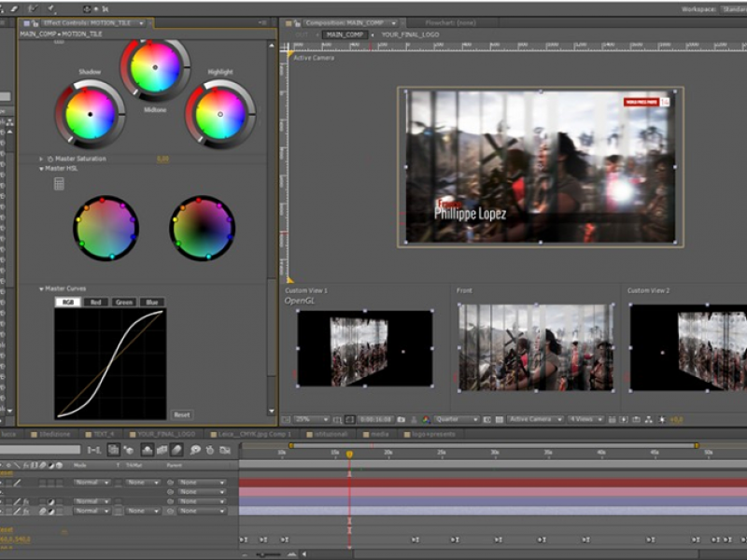Toggle the Effect Controls panel lock
The image size is (747, 560).
[35, 22]
